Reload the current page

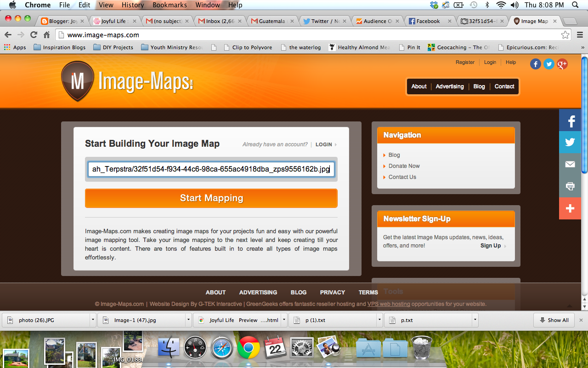(x=34, y=35)
